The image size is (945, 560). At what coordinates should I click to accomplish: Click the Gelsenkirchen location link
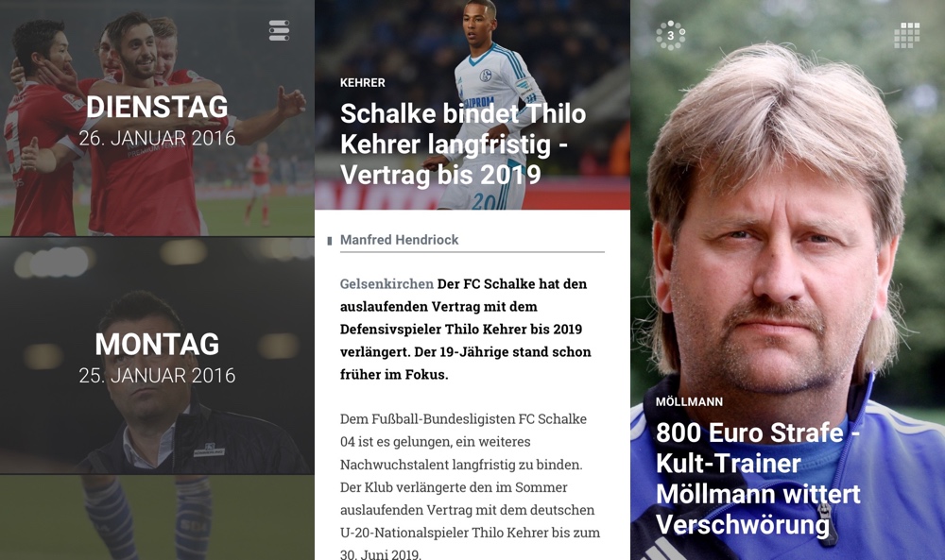point(387,283)
